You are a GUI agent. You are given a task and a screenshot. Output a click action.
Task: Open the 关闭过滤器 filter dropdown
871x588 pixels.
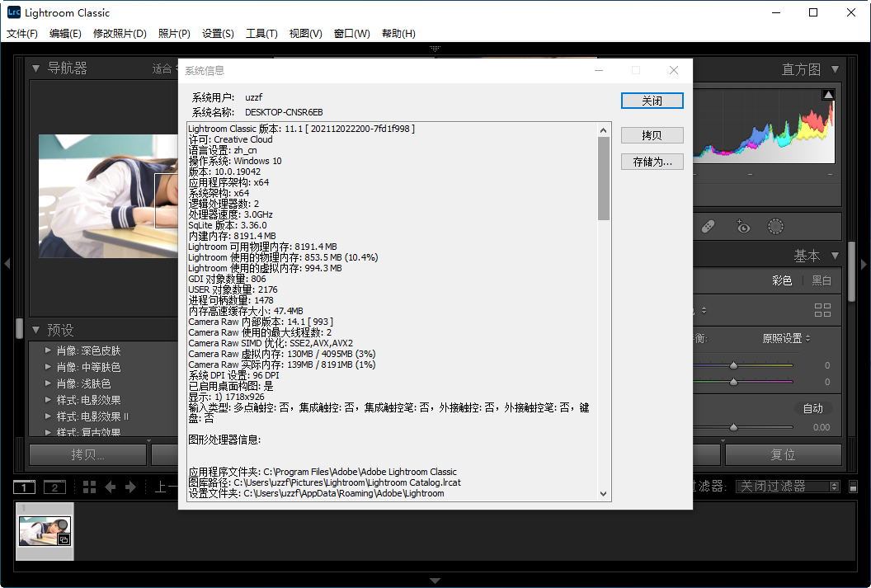point(787,486)
